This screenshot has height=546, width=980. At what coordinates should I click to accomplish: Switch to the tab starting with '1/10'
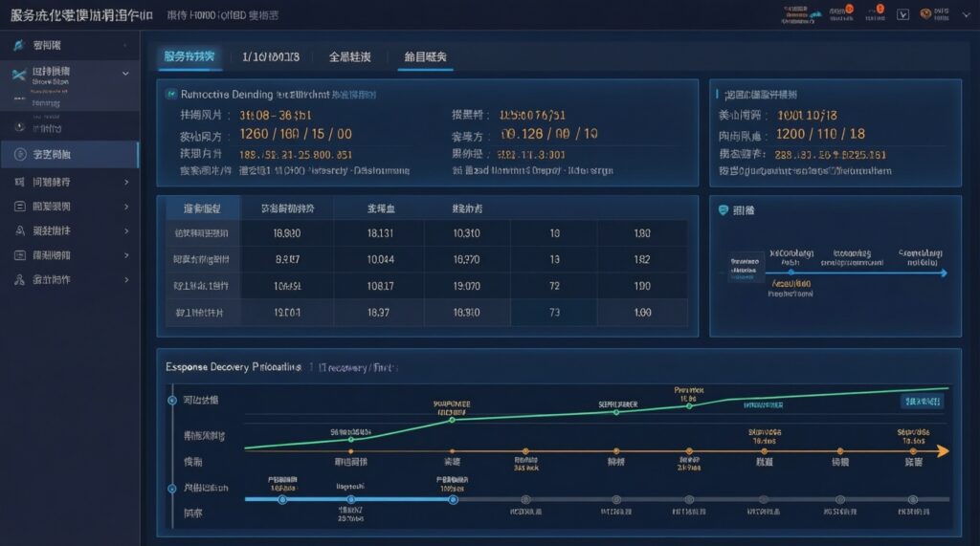click(271, 57)
